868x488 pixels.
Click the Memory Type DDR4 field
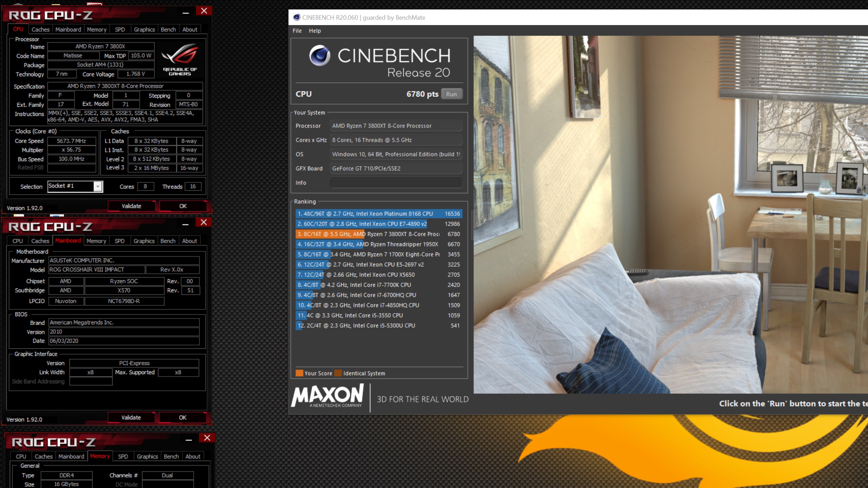tap(66, 475)
